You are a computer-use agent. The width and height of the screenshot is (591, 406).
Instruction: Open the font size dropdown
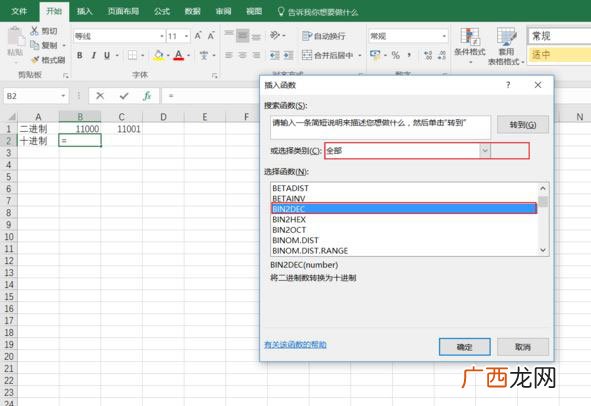(186, 36)
